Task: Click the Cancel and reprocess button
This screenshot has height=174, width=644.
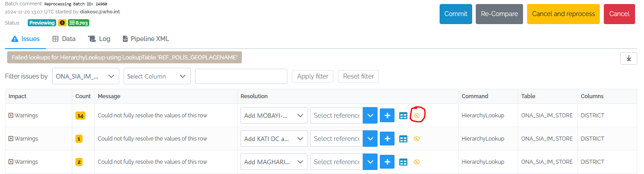Action: point(563,14)
